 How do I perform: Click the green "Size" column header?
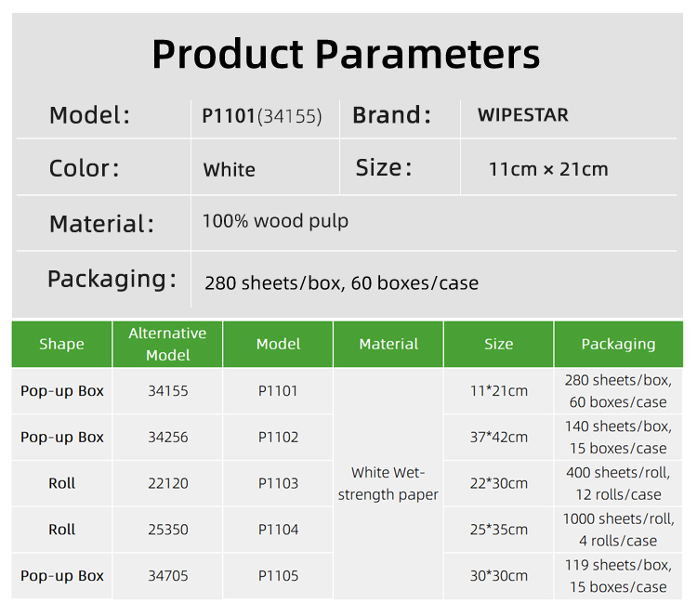[x=498, y=344]
